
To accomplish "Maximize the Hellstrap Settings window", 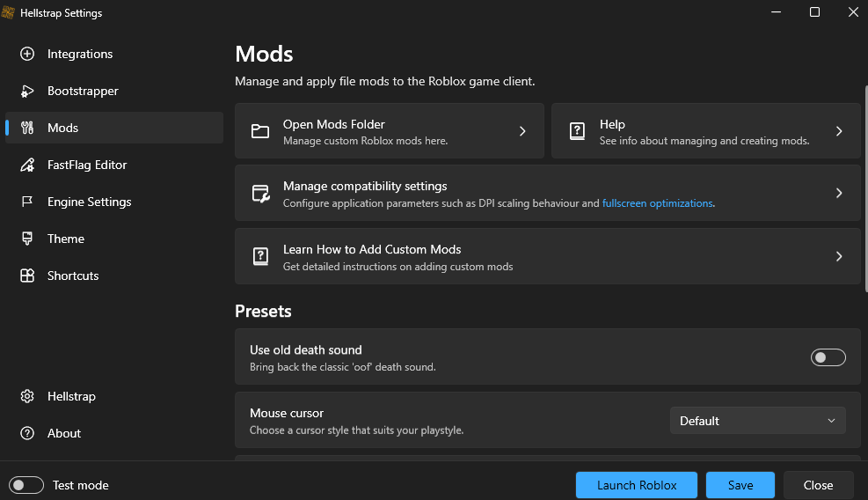I will point(815,12).
